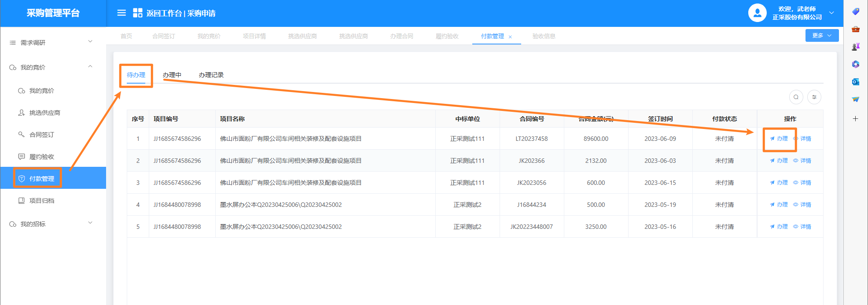Click the hamburger menu collapse icon

click(x=121, y=13)
